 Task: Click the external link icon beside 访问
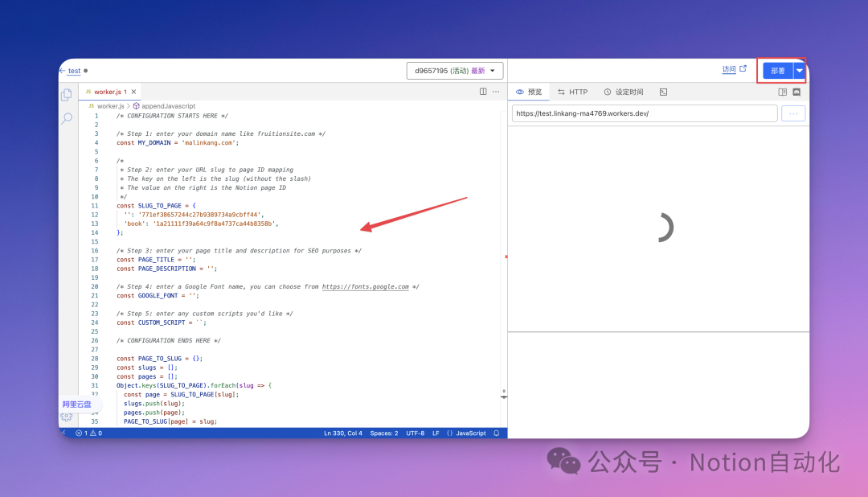pos(743,68)
